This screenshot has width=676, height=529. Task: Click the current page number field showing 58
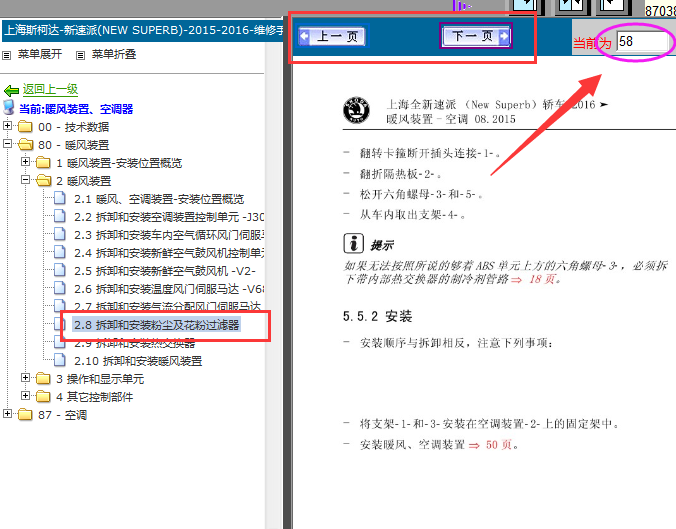(x=642, y=42)
